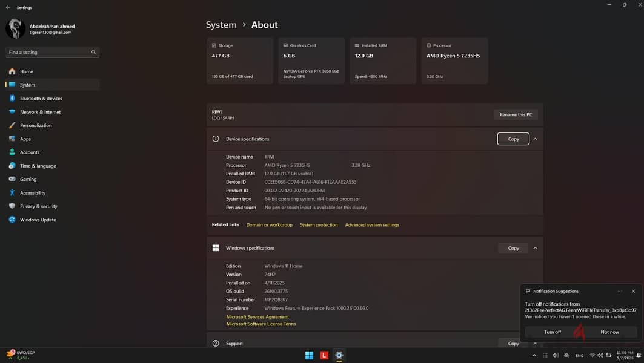
Task: Click the search magnifier in Find a setting
Action: click(x=93, y=52)
